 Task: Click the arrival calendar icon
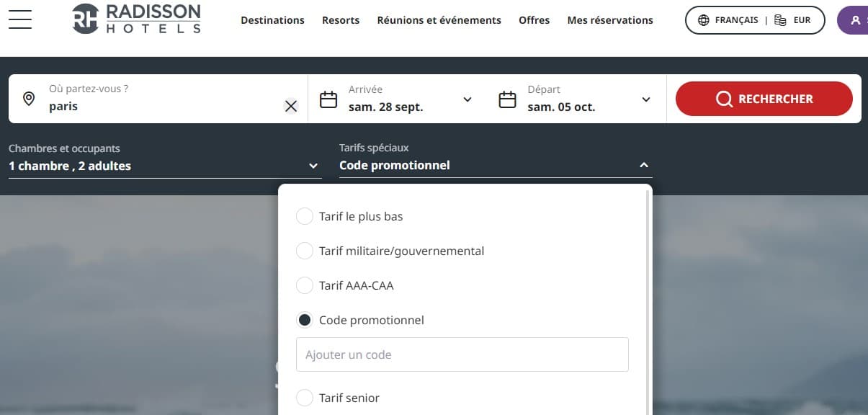[x=328, y=99]
